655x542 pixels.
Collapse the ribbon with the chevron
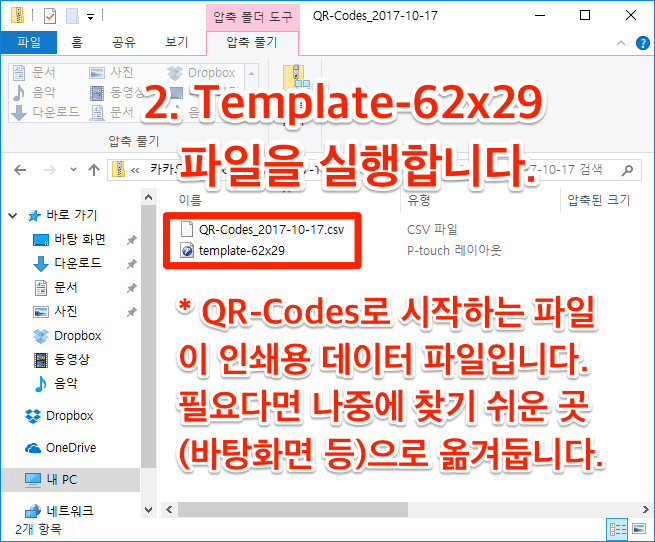[x=621, y=43]
